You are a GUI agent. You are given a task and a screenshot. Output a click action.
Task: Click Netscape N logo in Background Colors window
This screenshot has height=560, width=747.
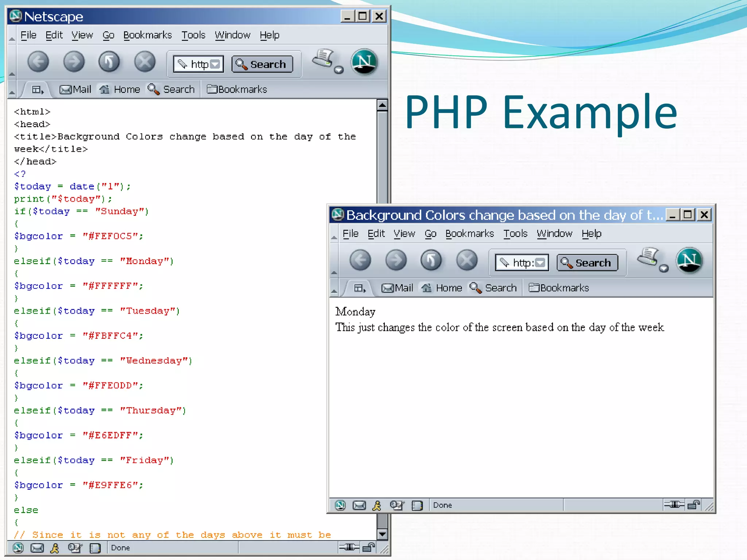(x=689, y=260)
